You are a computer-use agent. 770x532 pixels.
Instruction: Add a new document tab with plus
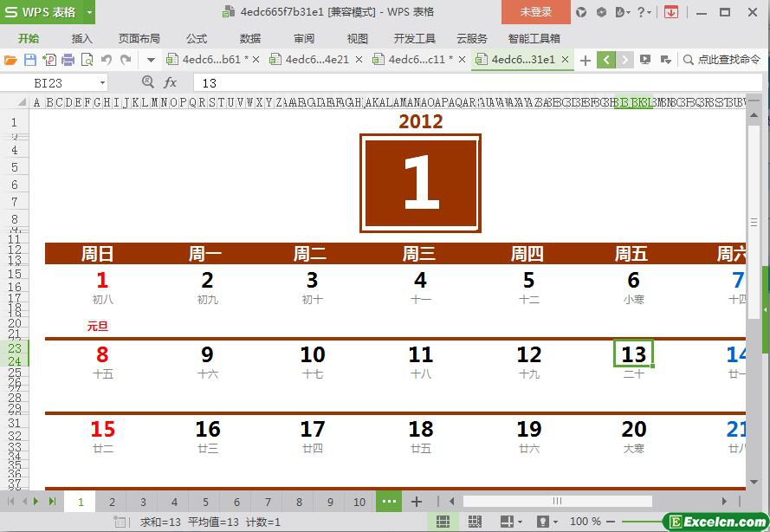[585, 60]
